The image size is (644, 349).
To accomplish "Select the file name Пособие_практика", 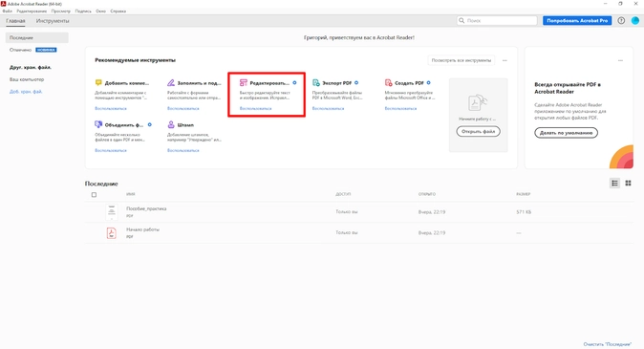I will tap(146, 208).
